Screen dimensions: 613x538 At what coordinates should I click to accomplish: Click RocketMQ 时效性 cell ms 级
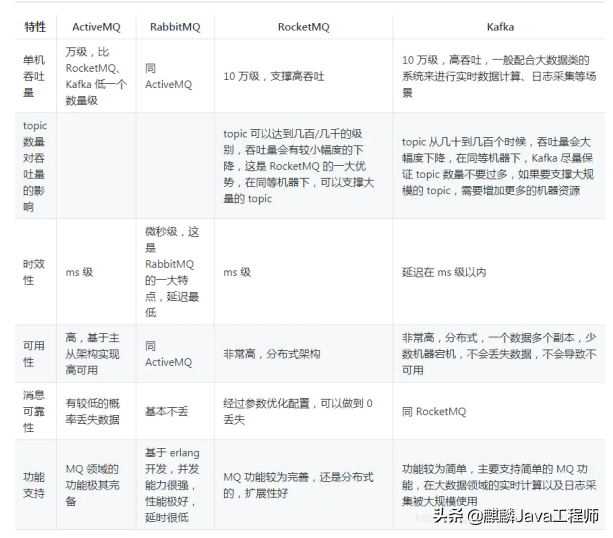pyautogui.click(x=237, y=272)
